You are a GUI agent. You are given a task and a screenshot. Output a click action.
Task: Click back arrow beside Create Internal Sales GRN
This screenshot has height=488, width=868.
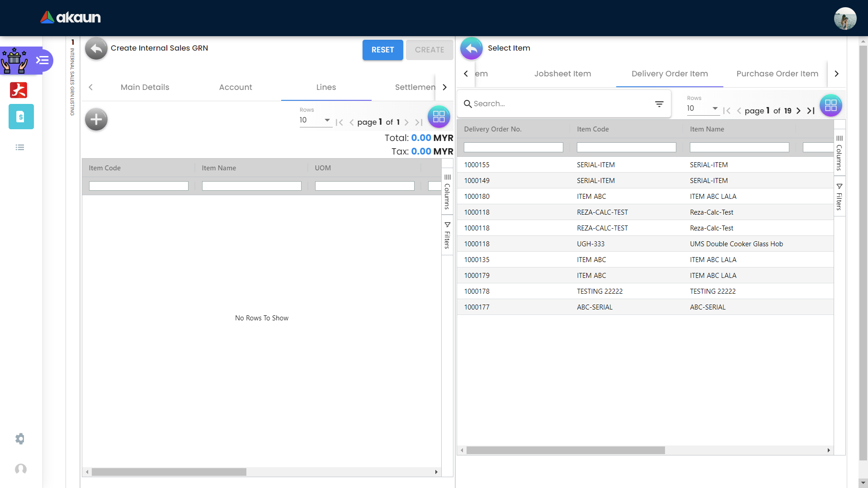pos(96,48)
